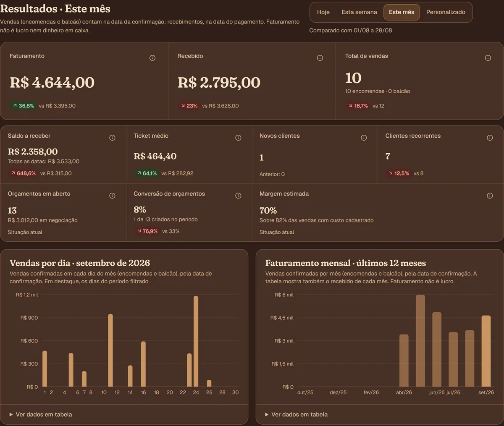Click the Ticket médio value R$ 464,40
Image resolution: width=504 pixels, height=426 pixels.
point(155,156)
